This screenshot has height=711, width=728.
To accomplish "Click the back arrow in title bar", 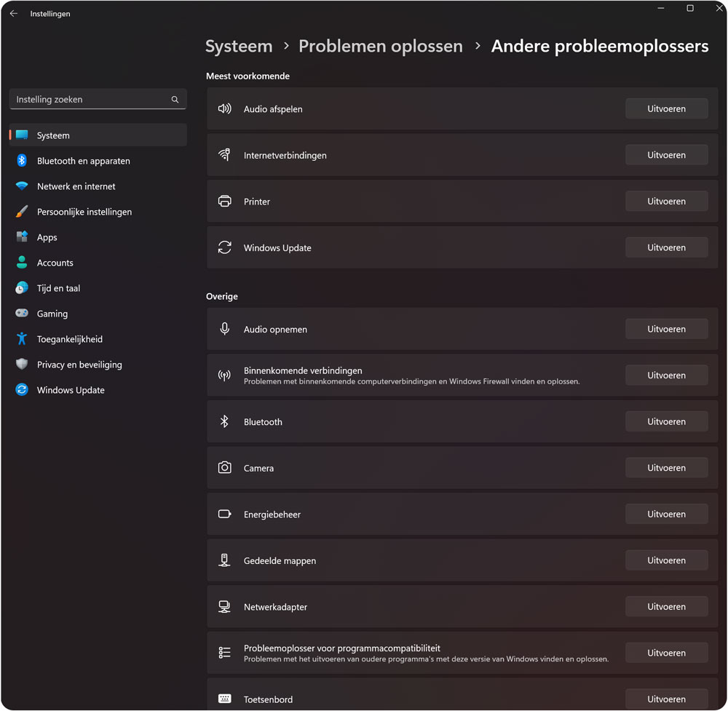I will pyautogui.click(x=13, y=14).
